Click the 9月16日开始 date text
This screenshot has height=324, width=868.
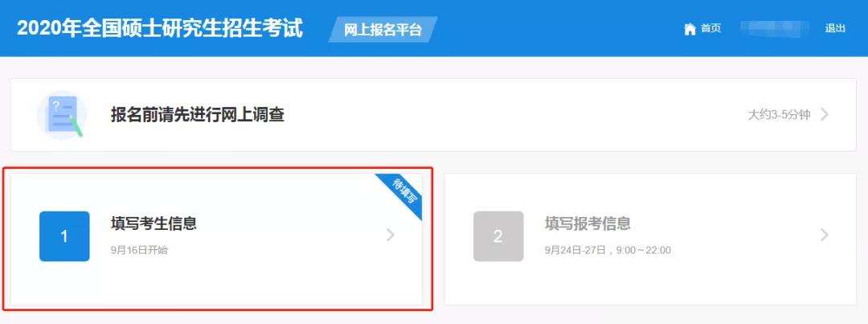click(139, 250)
